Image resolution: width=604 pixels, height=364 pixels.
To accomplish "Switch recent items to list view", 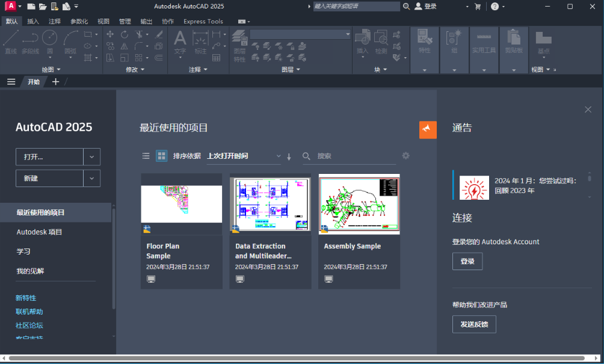I will 146,156.
